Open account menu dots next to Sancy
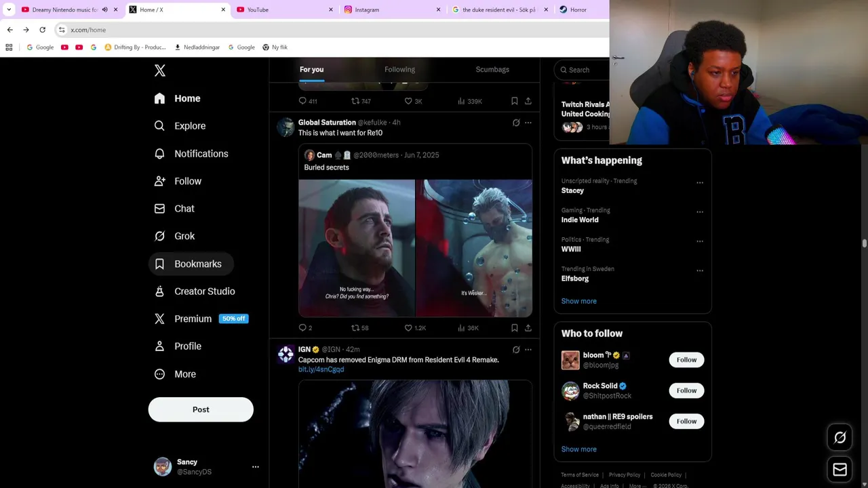 [x=255, y=467]
